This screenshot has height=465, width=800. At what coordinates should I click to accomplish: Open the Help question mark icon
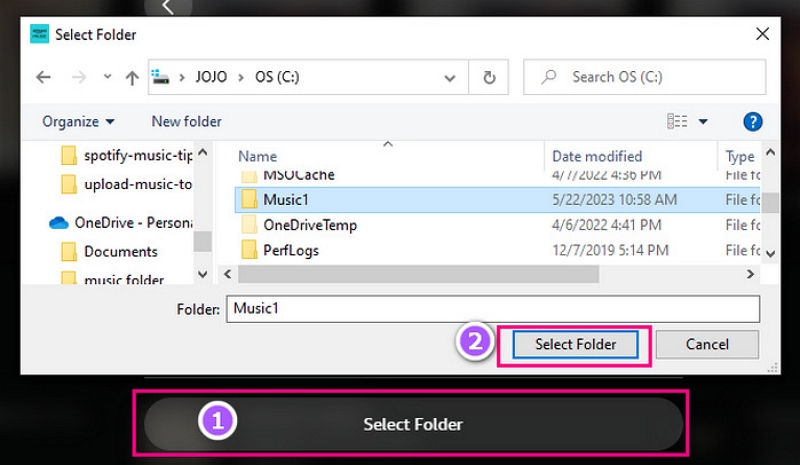[x=753, y=121]
